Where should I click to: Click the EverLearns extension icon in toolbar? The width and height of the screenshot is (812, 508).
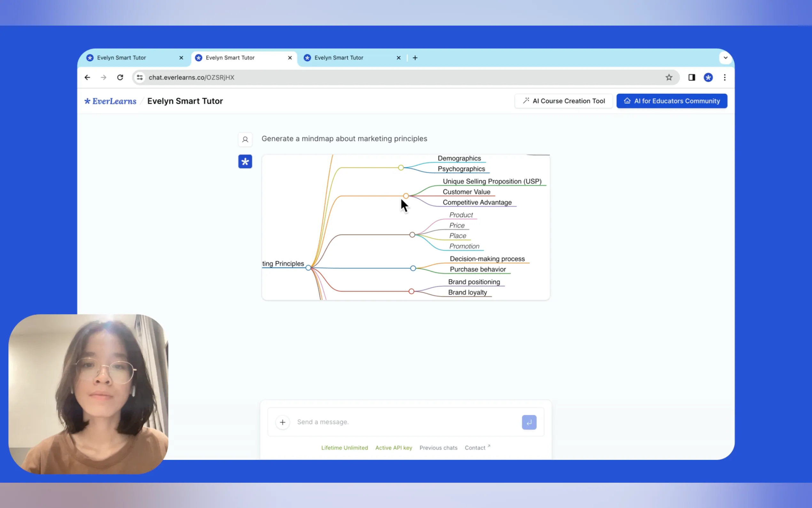pyautogui.click(x=708, y=77)
